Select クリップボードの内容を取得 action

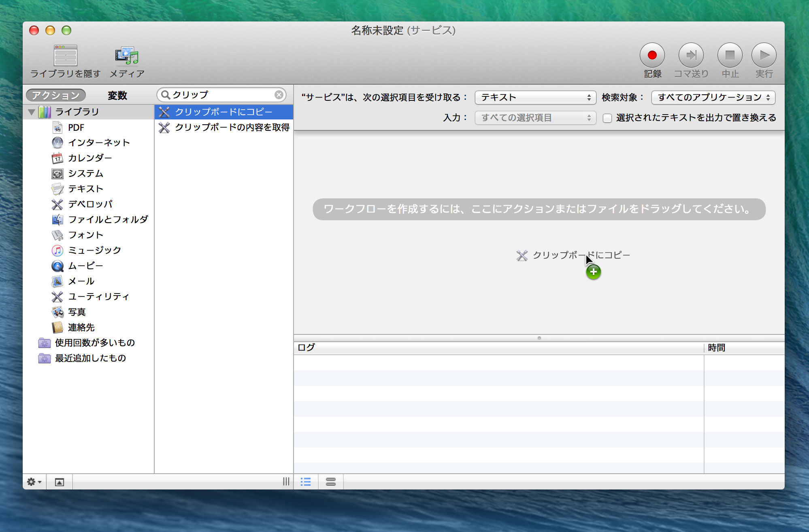[x=224, y=127]
